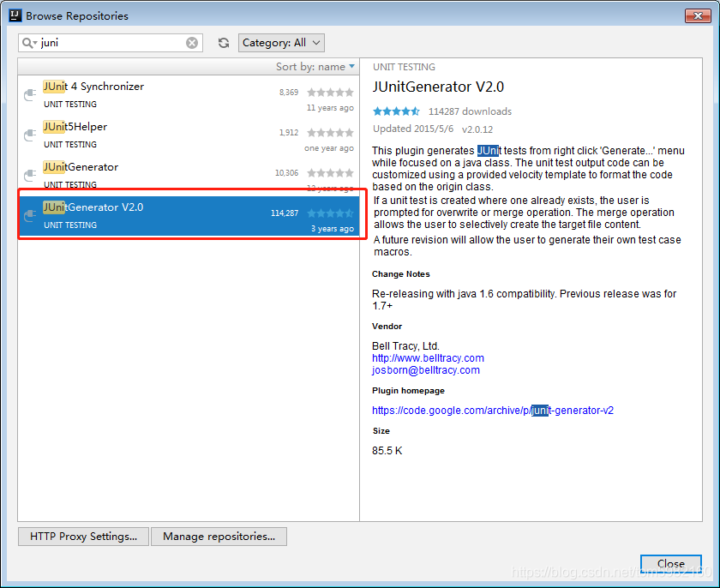Click window close X in title bar

click(698, 15)
